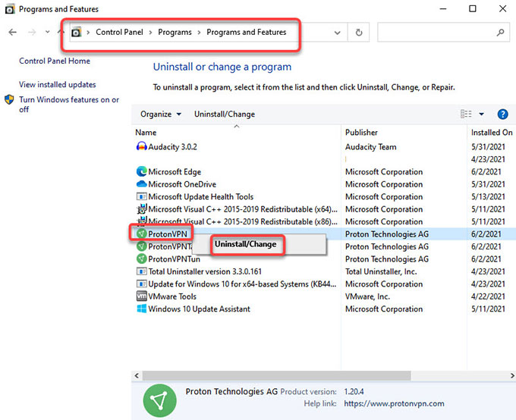The image size is (516, 420).
Task: Click the horizontal scrollbar thumb
Action: pos(276,375)
